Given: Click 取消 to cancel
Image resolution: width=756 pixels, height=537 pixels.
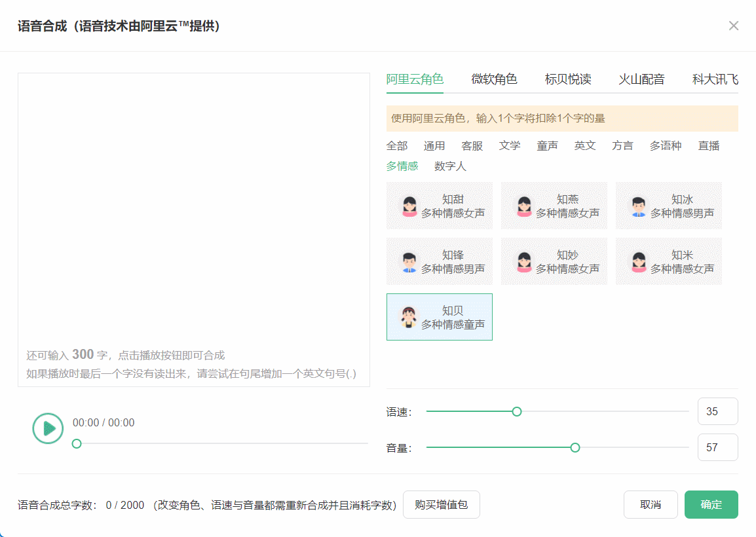Looking at the screenshot, I should pyautogui.click(x=651, y=505).
